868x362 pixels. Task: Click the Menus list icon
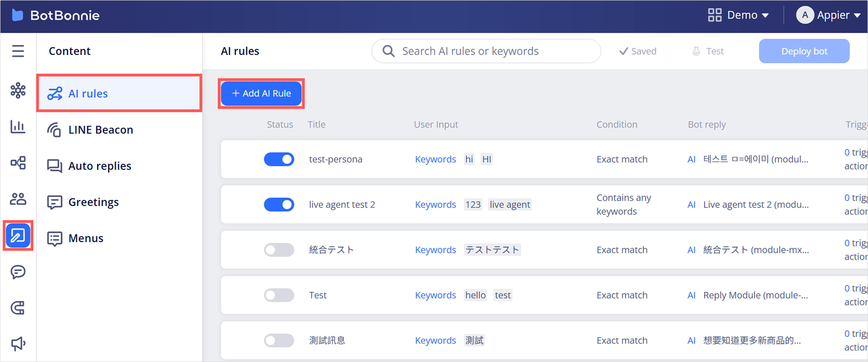55,239
